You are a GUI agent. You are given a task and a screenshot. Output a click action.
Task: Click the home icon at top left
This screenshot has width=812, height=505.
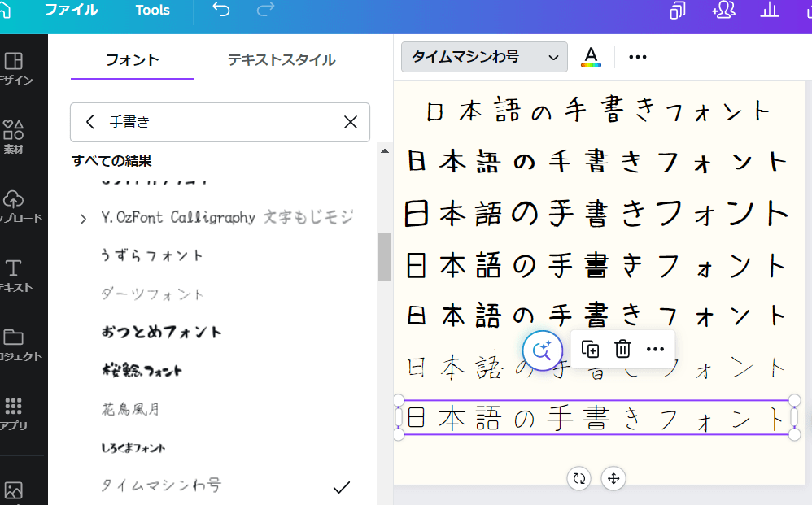click(x=4, y=11)
